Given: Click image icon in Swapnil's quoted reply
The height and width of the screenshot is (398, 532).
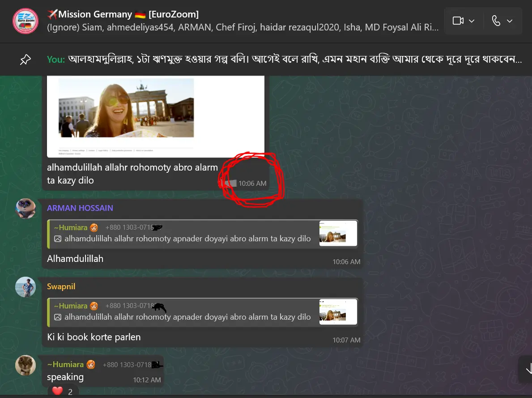Looking at the screenshot, I should (58, 317).
